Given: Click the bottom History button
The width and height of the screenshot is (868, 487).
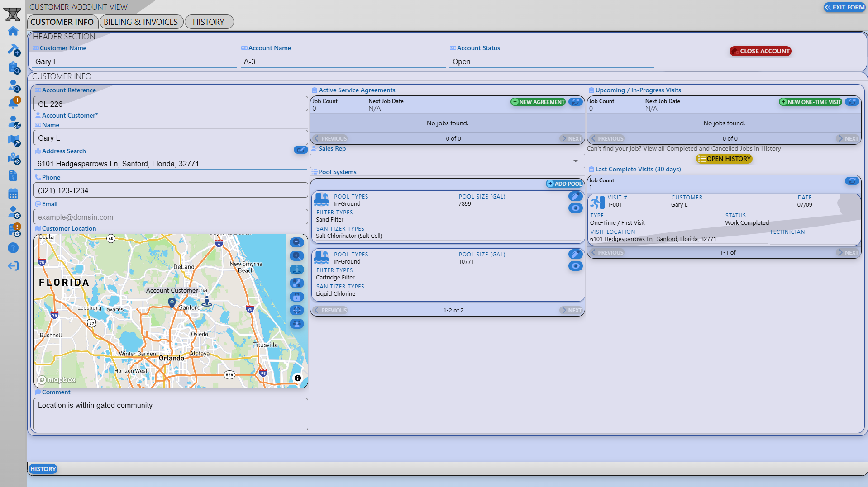Looking at the screenshot, I should [x=43, y=469].
